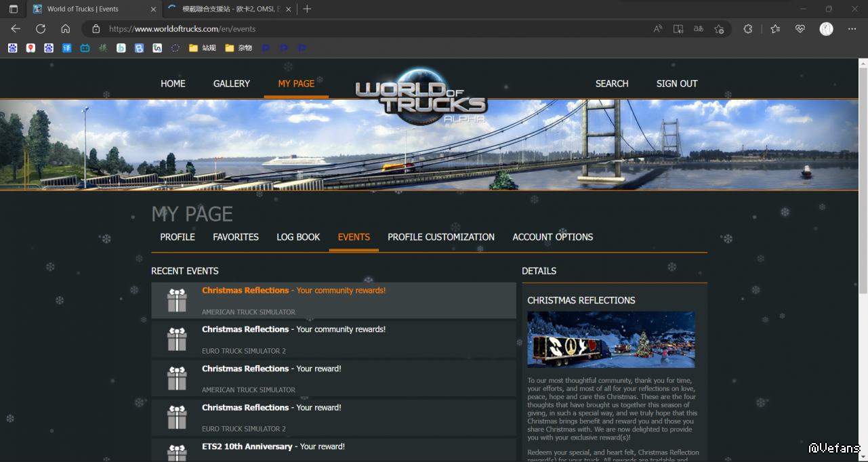Click the Christmas Reflections details thumbnail image
This screenshot has height=462, width=868.
611,339
